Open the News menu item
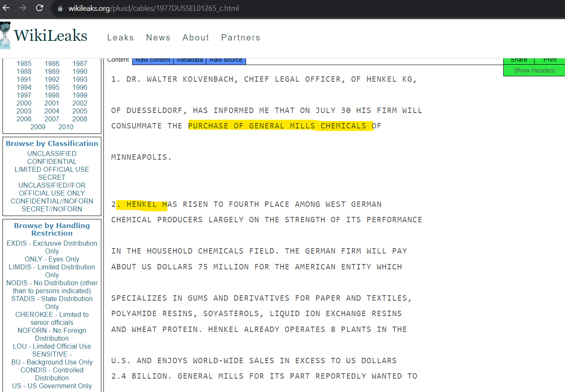Viewport: 565px width, 392px height. click(x=158, y=38)
